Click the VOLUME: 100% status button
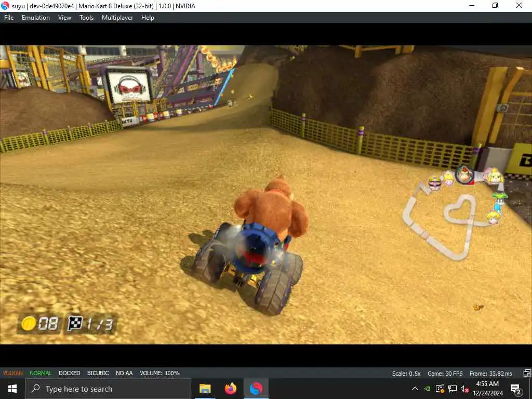The image size is (532, 399). [x=159, y=373]
